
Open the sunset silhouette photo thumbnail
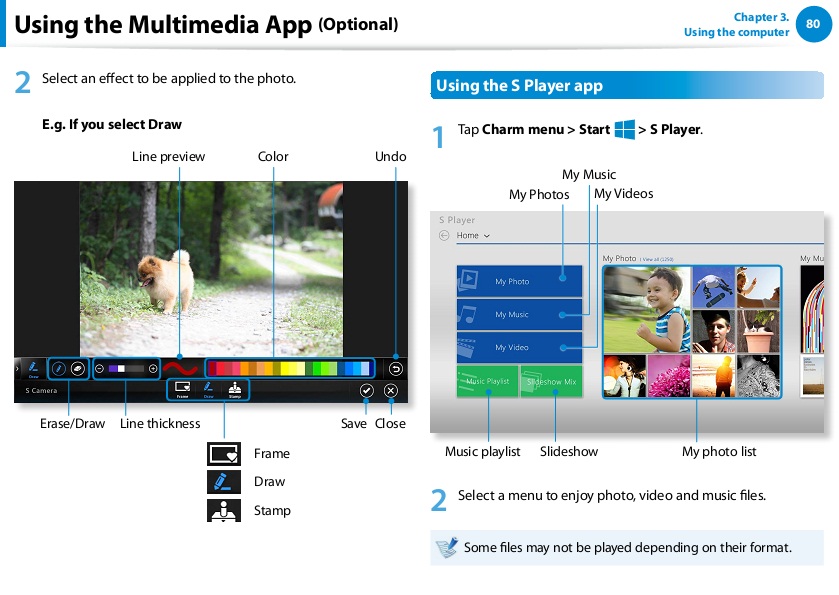(713, 376)
